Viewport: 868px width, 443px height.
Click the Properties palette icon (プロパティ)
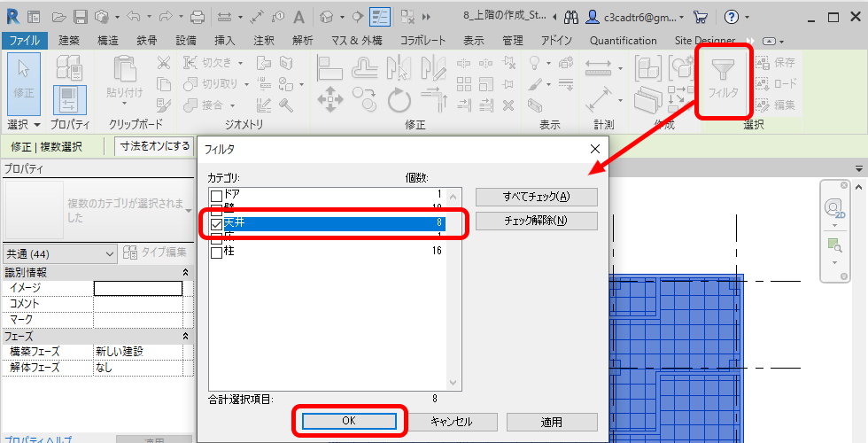(70, 99)
